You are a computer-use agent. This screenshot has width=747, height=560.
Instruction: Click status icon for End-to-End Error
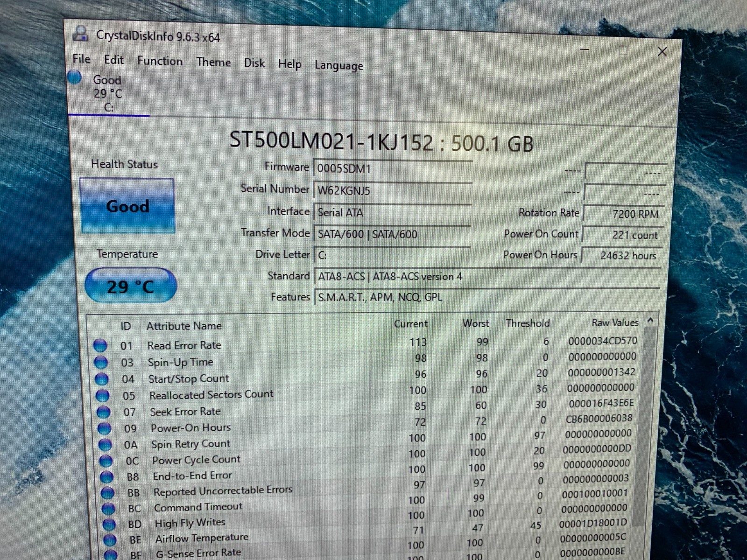click(107, 477)
